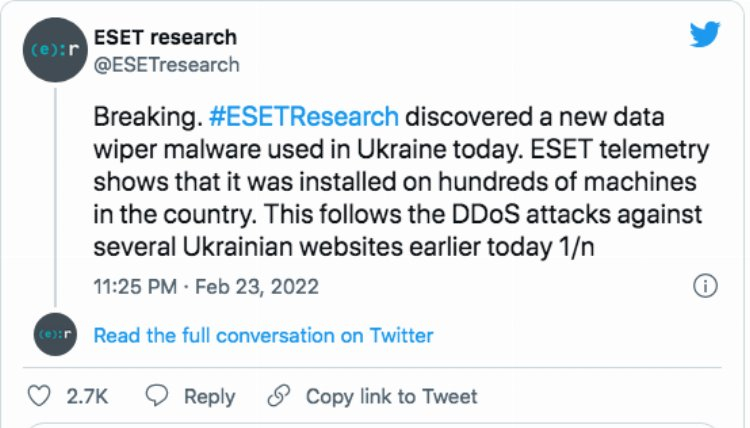Screen dimensions: 750x428
Task: Select Copy link to Tweet text
Action: [391, 396]
